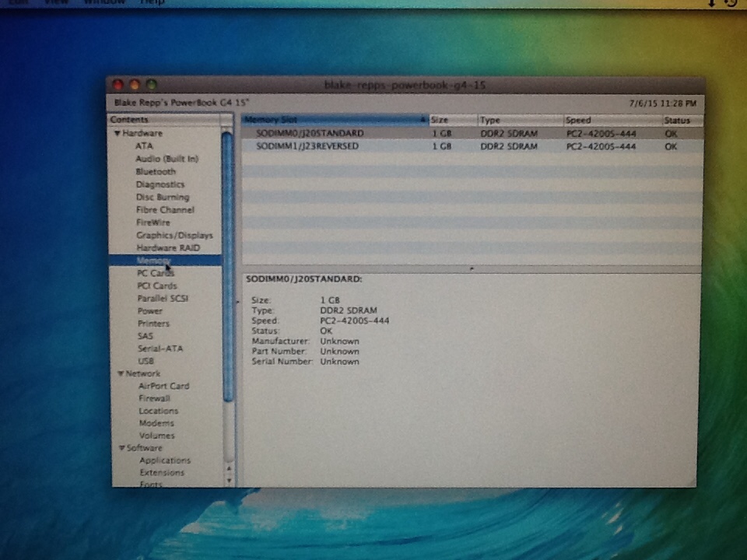This screenshot has height=560, width=747.
Task: Select PCI Cards in sidebar
Action: click(x=157, y=285)
